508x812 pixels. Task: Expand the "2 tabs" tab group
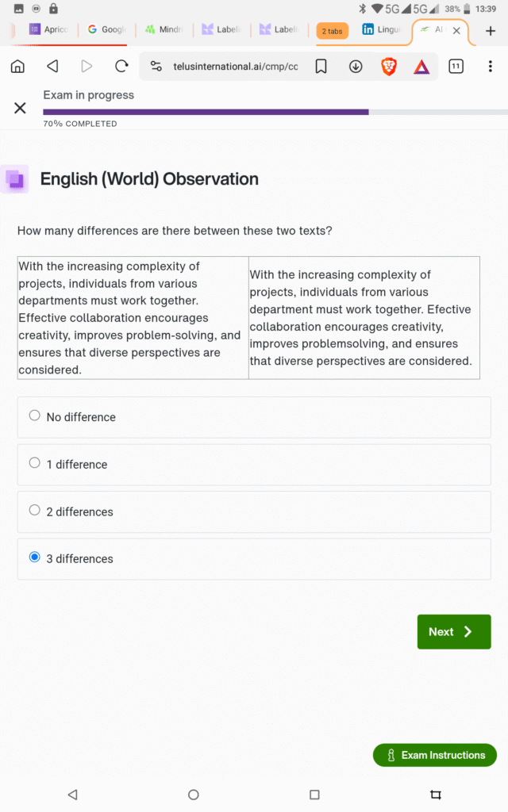click(x=332, y=31)
